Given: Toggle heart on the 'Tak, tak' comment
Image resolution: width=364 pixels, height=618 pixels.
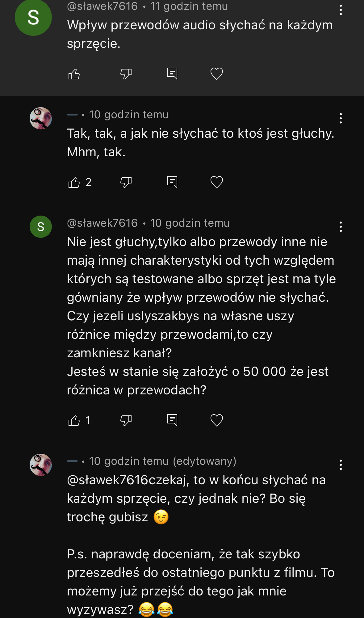Looking at the screenshot, I should [x=216, y=182].
